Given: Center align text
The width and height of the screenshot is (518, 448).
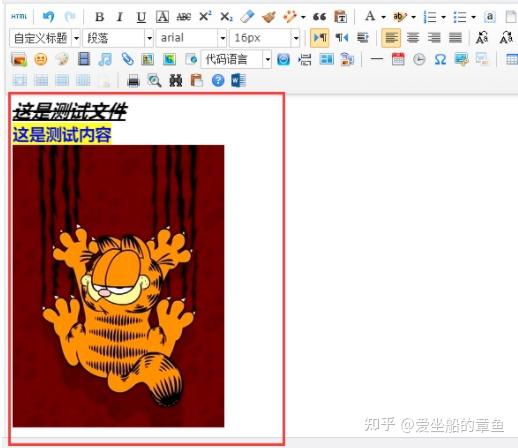Looking at the screenshot, I should click(413, 38).
